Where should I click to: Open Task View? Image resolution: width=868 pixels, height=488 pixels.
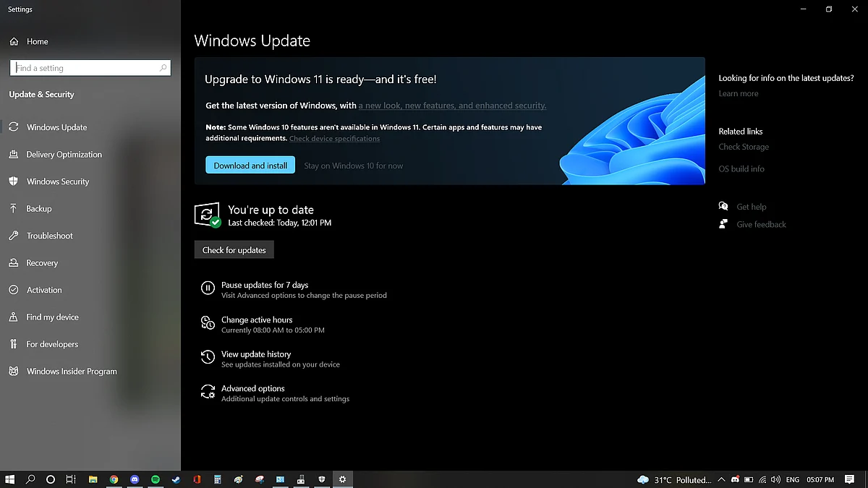[x=71, y=479]
